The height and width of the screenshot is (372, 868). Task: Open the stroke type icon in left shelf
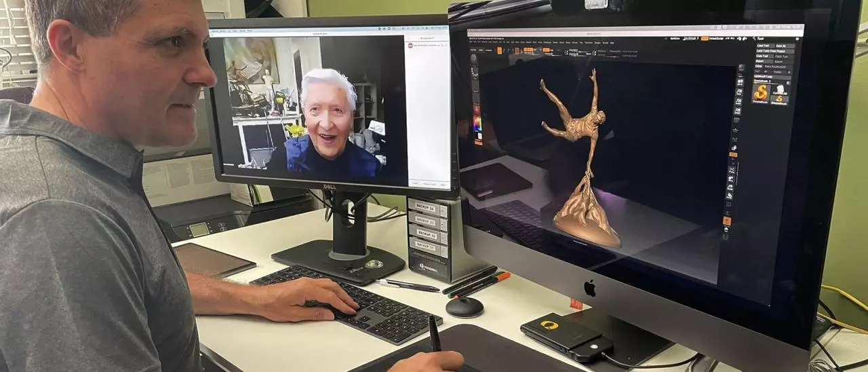(x=475, y=73)
